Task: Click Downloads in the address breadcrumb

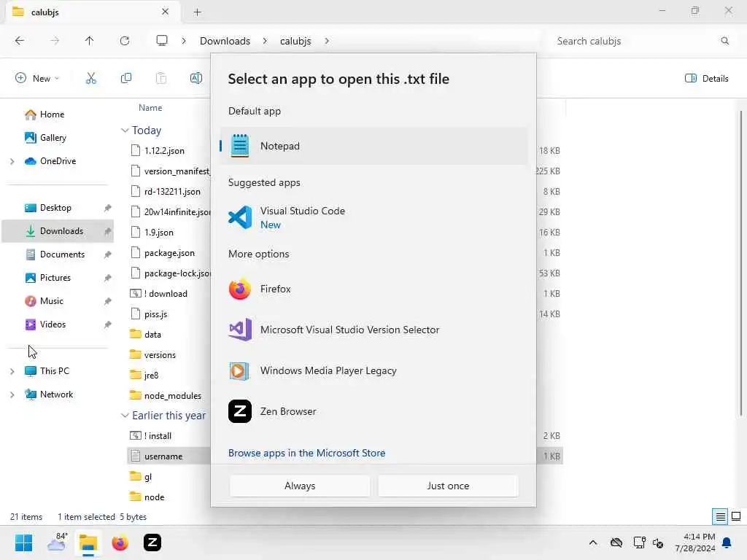Action: tap(225, 41)
